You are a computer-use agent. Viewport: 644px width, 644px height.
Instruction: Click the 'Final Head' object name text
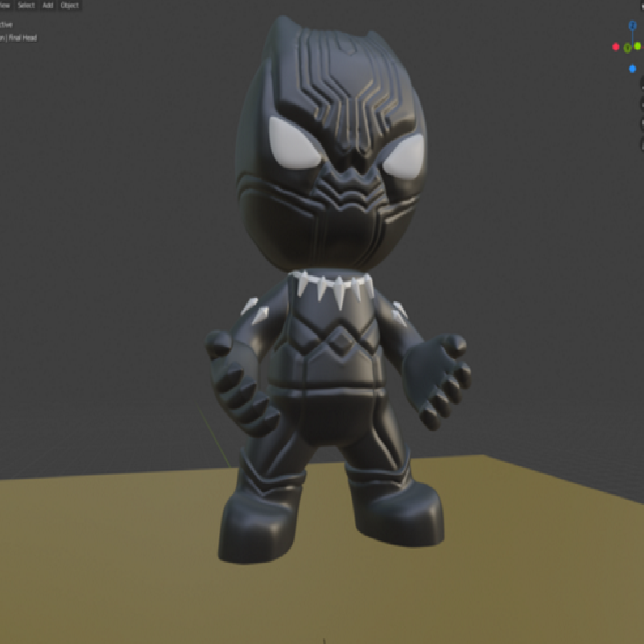[23, 38]
